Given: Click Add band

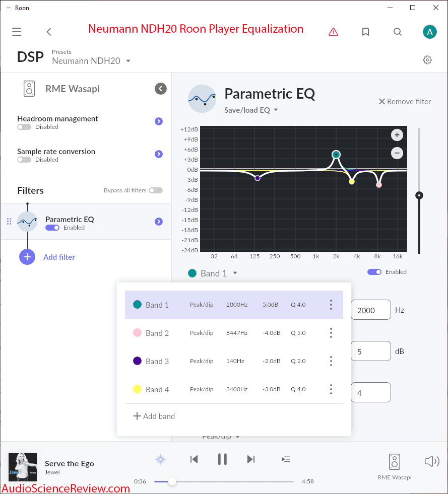Looking at the screenshot, I should (154, 416).
